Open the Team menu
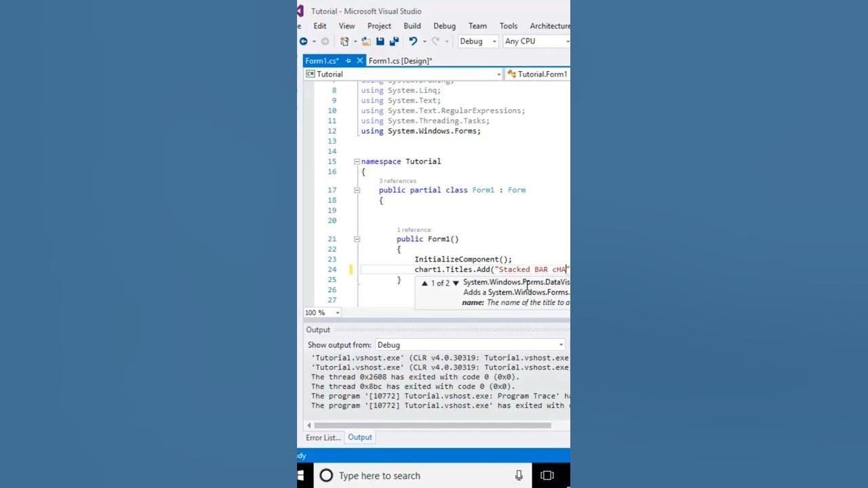 pos(477,26)
